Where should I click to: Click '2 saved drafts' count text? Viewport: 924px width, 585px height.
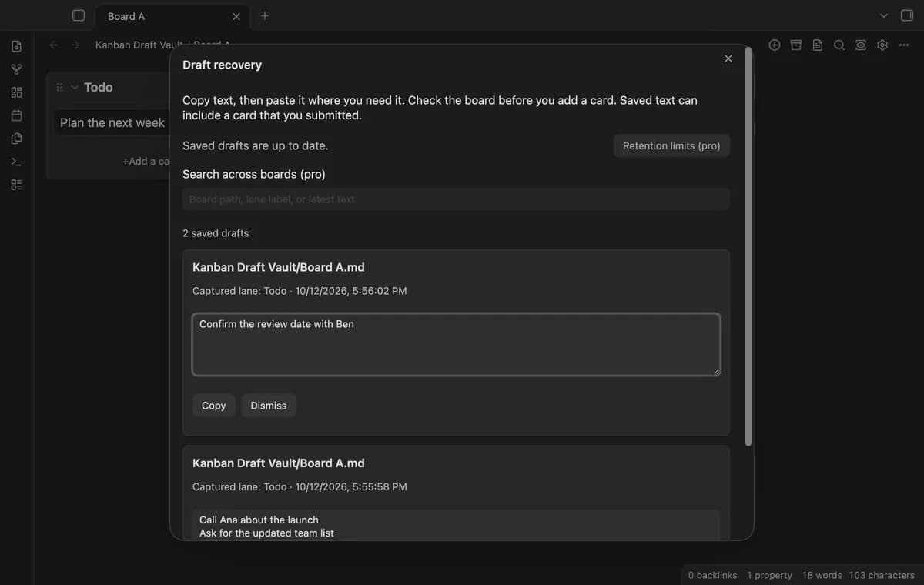216,233
